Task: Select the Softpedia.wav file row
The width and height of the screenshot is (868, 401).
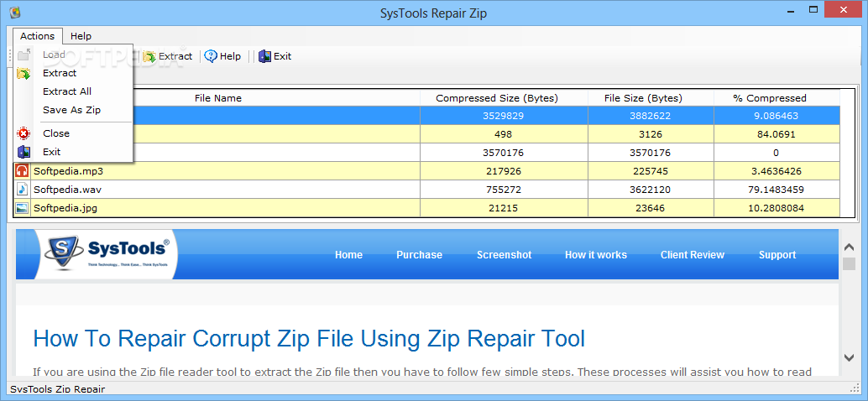Action: (x=426, y=190)
